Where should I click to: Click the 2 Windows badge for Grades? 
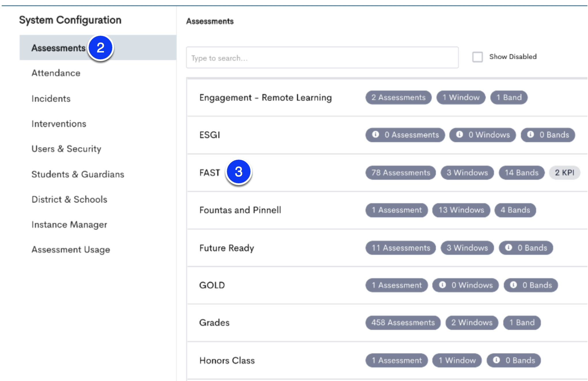point(472,322)
